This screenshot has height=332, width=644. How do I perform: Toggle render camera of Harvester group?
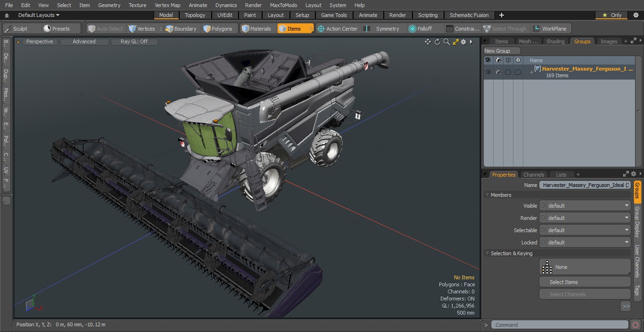[498, 72]
